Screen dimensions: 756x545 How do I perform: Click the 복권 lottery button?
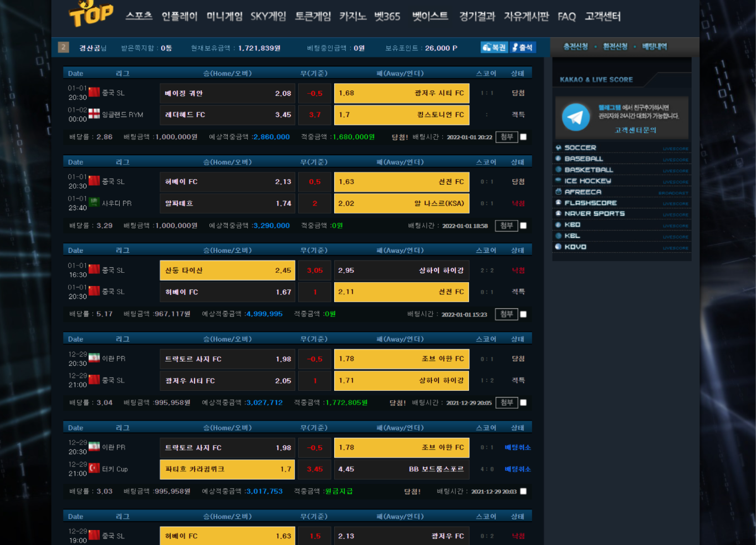pyautogui.click(x=494, y=48)
